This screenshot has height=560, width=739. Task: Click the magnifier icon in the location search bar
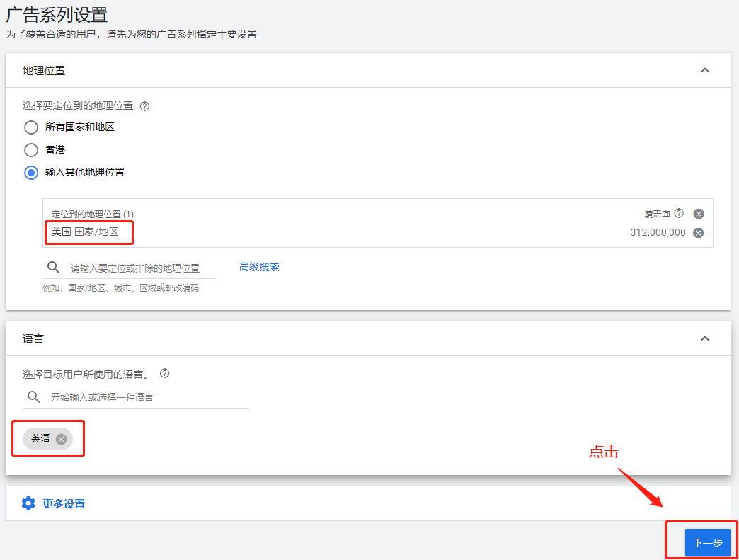click(53, 267)
